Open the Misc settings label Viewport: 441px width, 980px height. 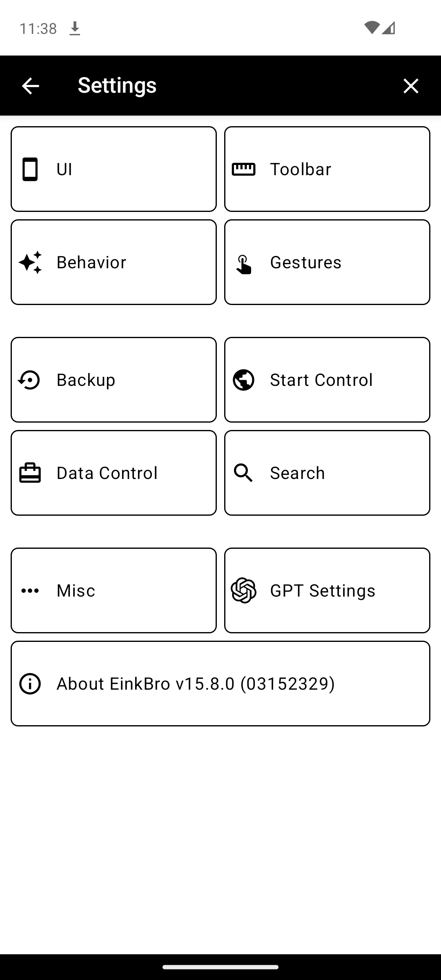point(76,590)
